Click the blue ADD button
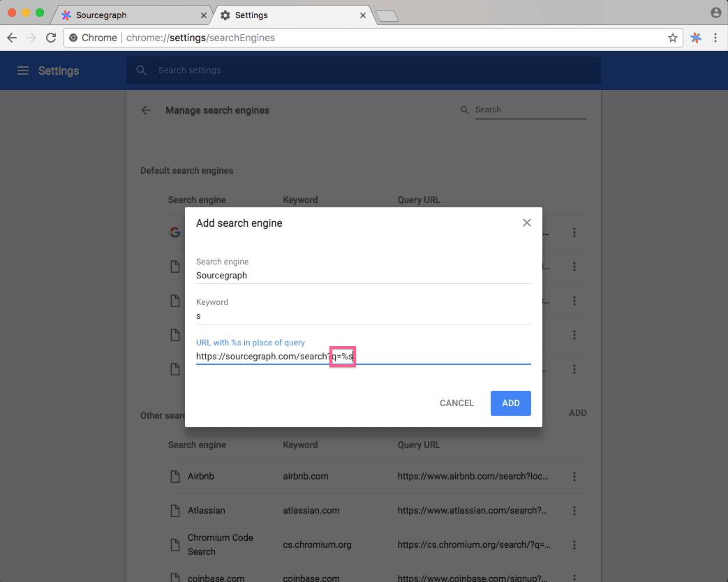The width and height of the screenshot is (728, 582). coord(511,403)
